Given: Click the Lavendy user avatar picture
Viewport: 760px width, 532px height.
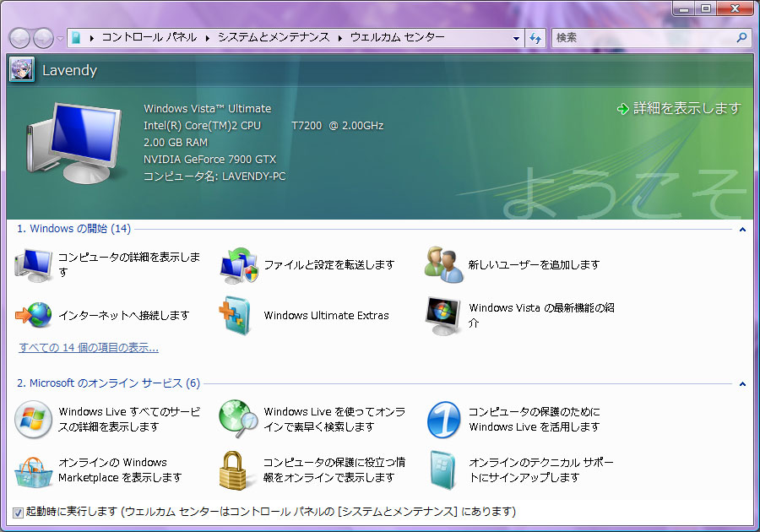Looking at the screenshot, I should pyautogui.click(x=22, y=70).
